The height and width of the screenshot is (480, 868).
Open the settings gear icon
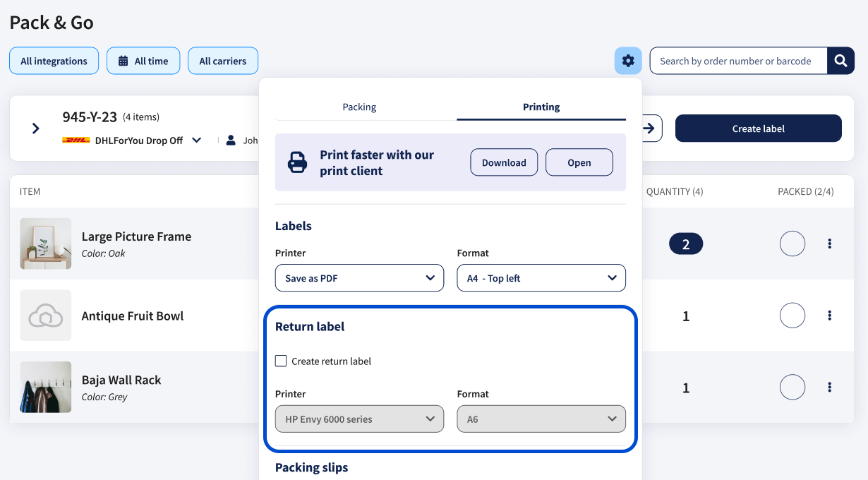click(x=628, y=61)
